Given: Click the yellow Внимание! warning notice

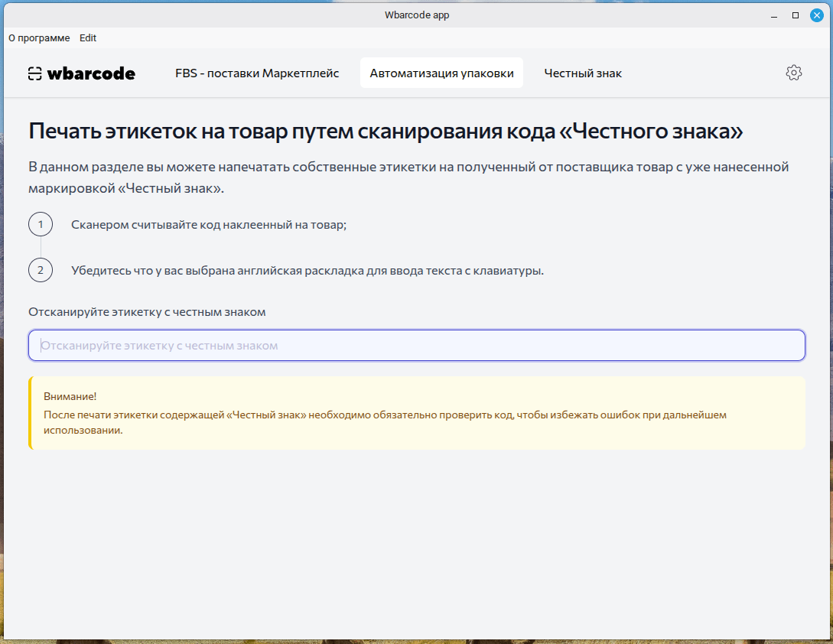Looking at the screenshot, I should (x=417, y=413).
